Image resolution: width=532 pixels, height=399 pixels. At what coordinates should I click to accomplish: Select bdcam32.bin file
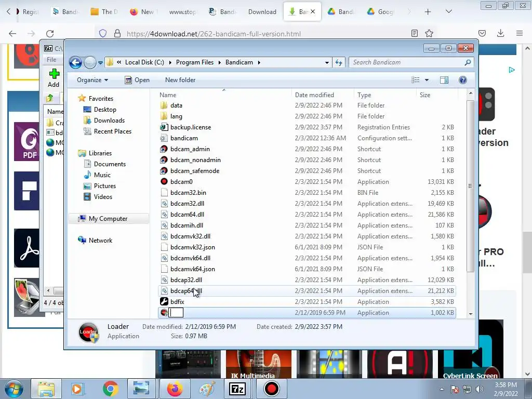tap(188, 193)
